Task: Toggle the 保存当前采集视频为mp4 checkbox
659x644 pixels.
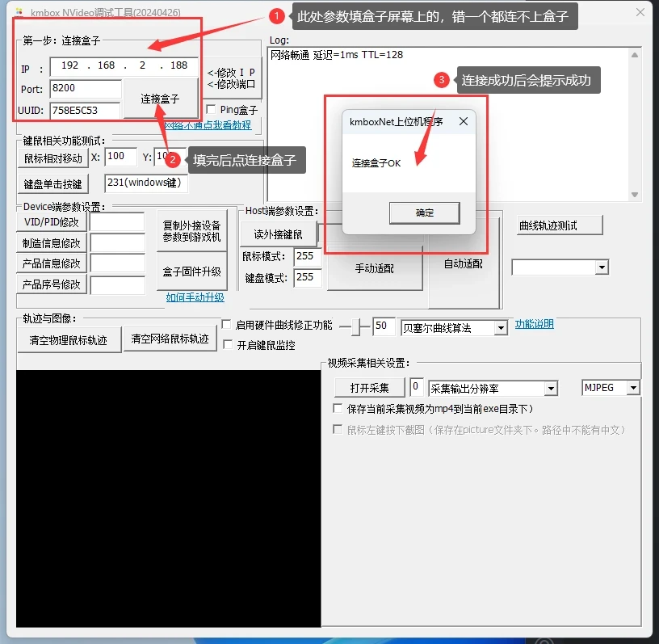Action: coord(338,408)
